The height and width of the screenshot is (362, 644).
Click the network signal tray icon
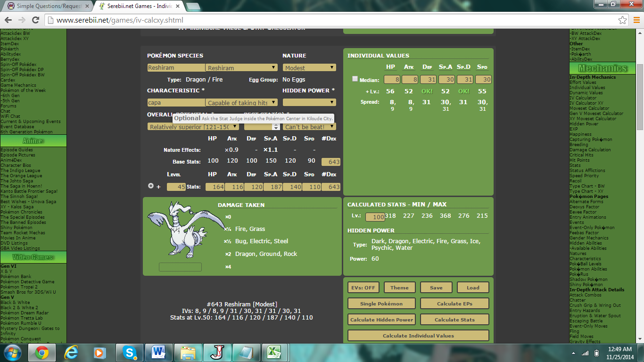(585, 353)
